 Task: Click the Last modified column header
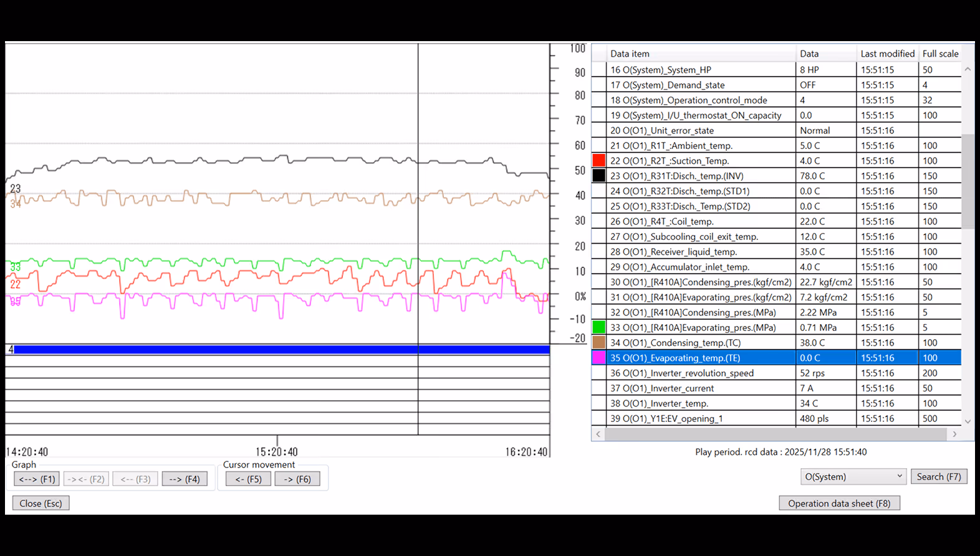click(887, 54)
